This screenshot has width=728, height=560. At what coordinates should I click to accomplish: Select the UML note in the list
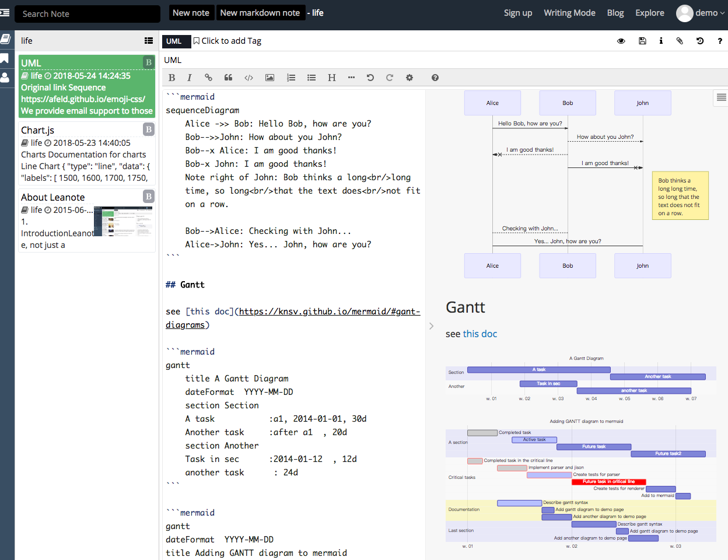coord(87,87)
